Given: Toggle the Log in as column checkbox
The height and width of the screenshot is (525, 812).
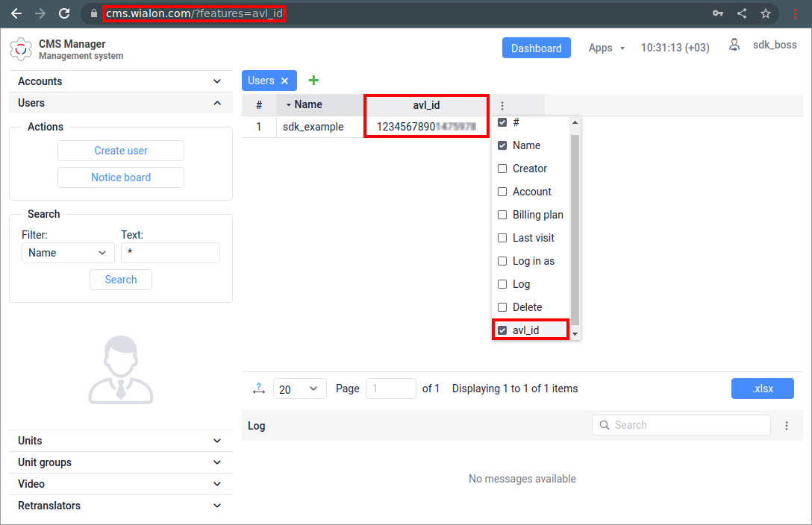Looking at the screenshot, I should [x=502, y=261].
